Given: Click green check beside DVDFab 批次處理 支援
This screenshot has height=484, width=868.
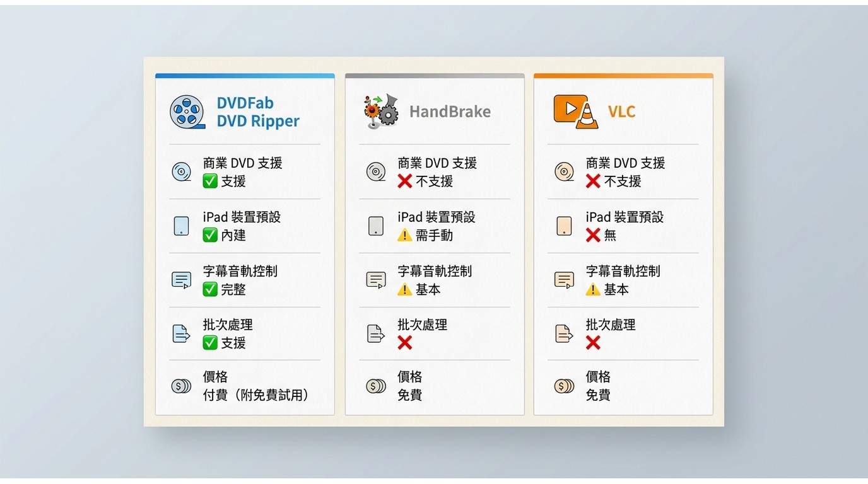Looking at the screenshot, I should (210, 343).
